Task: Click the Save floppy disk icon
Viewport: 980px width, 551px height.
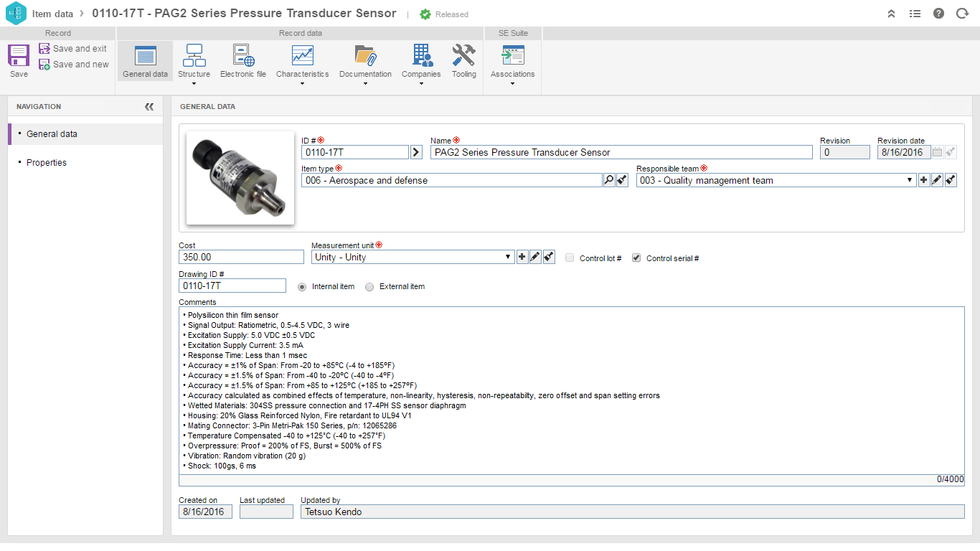Action: (x=19, y=56)
